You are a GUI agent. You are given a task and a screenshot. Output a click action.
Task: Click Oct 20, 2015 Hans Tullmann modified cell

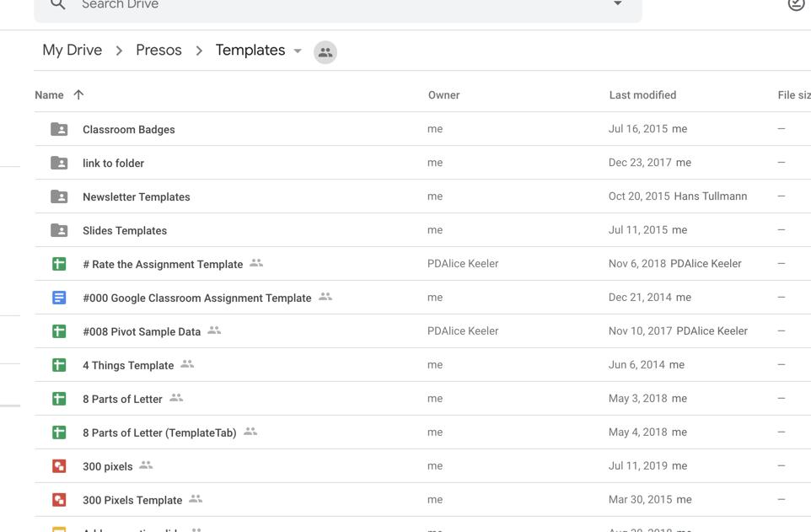[x=678, y=196]
